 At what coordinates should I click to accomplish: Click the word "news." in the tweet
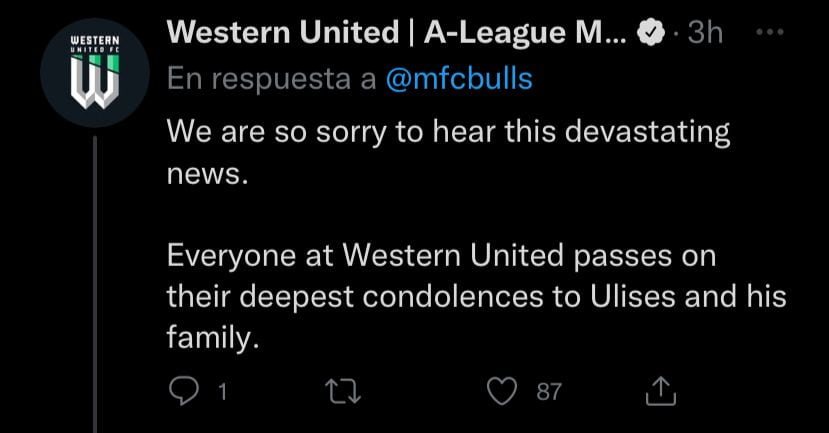coord(204,173)
